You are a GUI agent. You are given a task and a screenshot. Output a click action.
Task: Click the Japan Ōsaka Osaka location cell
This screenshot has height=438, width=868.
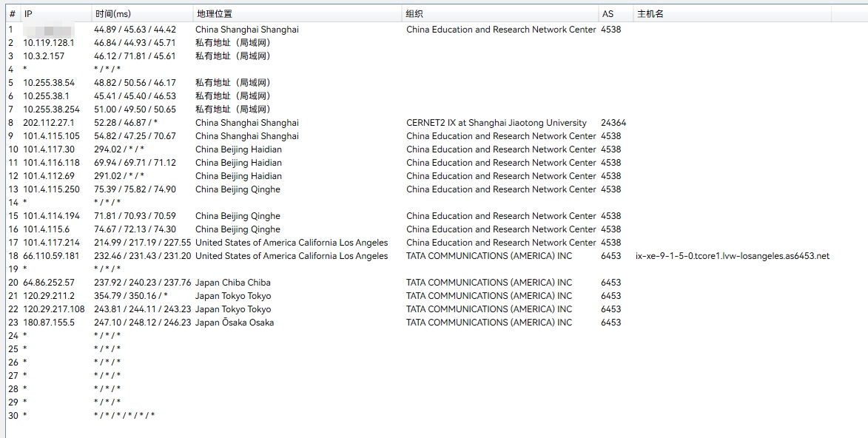[x=234, y=323]
